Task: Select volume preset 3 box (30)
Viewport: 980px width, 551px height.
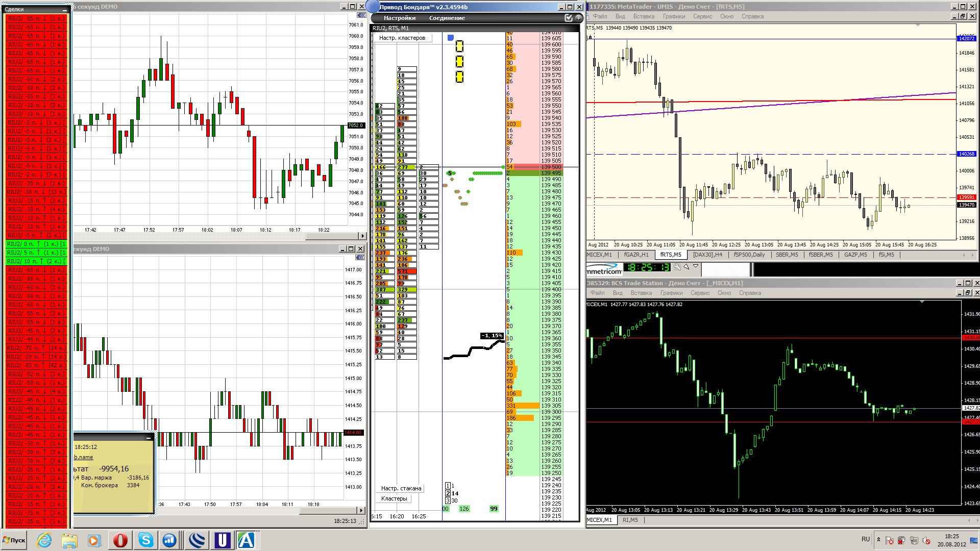Action: tap(448, 500)
